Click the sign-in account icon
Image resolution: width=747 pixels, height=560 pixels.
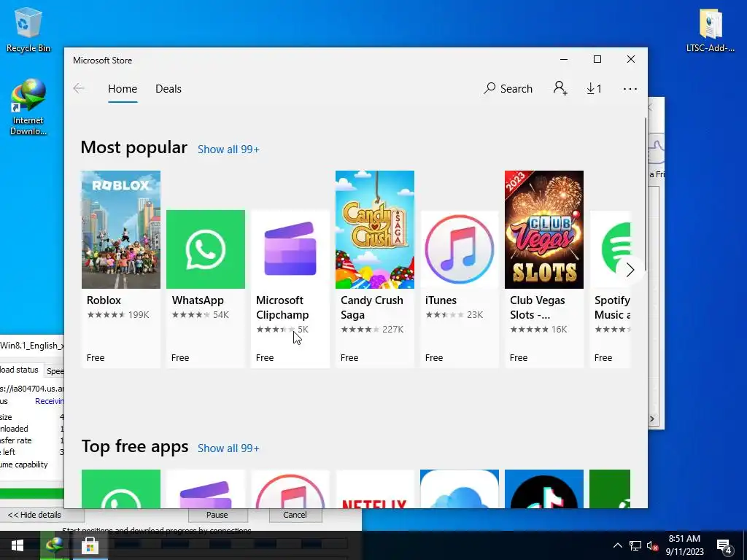point(560,88)
